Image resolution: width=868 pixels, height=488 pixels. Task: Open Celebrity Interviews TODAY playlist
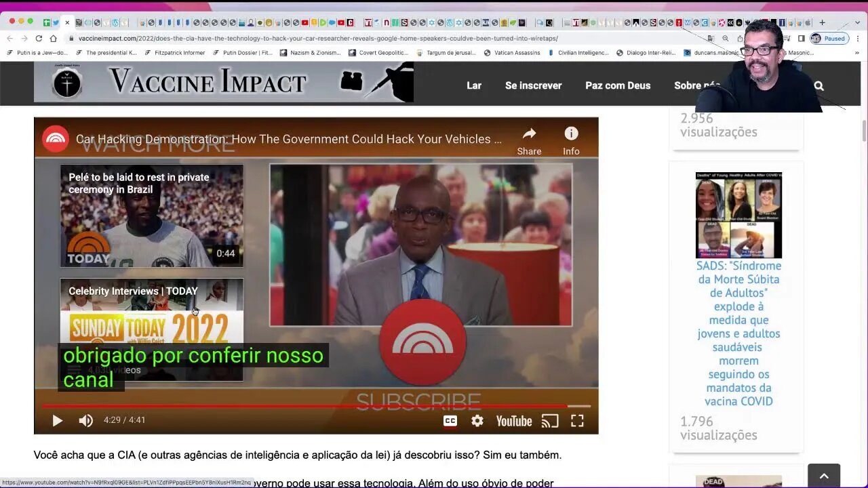(152, 329)
